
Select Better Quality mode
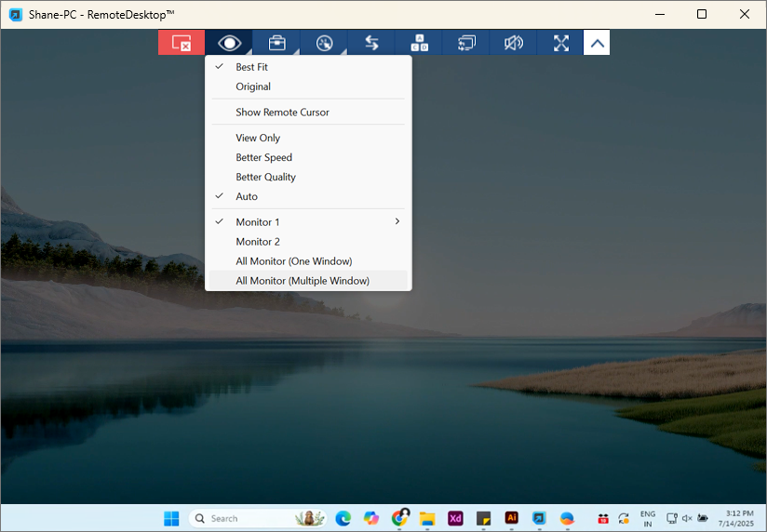click(x=265, y=177)
